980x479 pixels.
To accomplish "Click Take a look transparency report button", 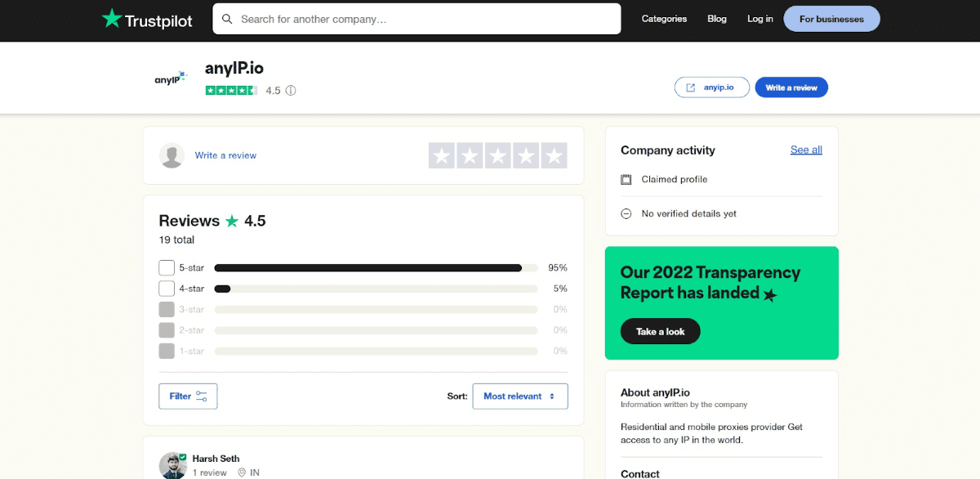I will click(661, 331).
